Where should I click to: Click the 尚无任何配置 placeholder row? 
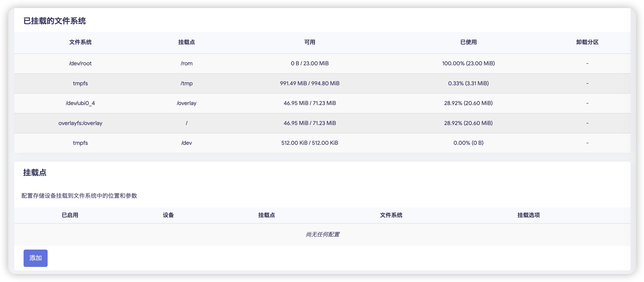322,234
